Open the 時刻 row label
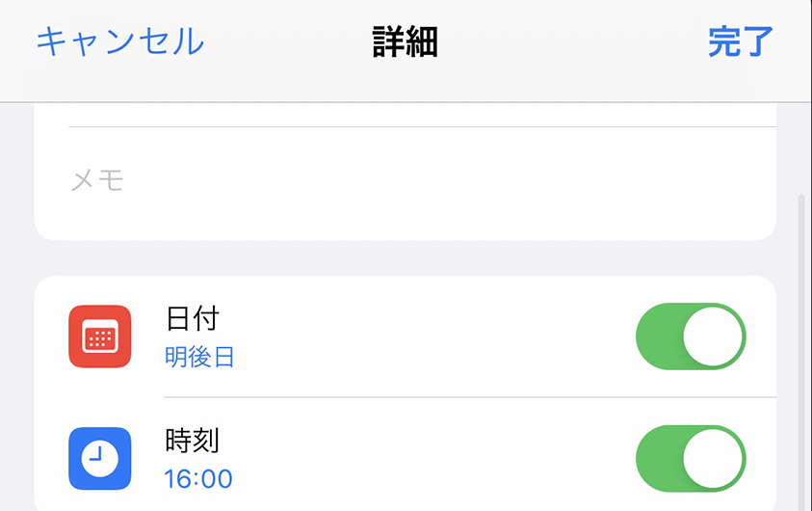The image size is (812, 511). point(193,441)
